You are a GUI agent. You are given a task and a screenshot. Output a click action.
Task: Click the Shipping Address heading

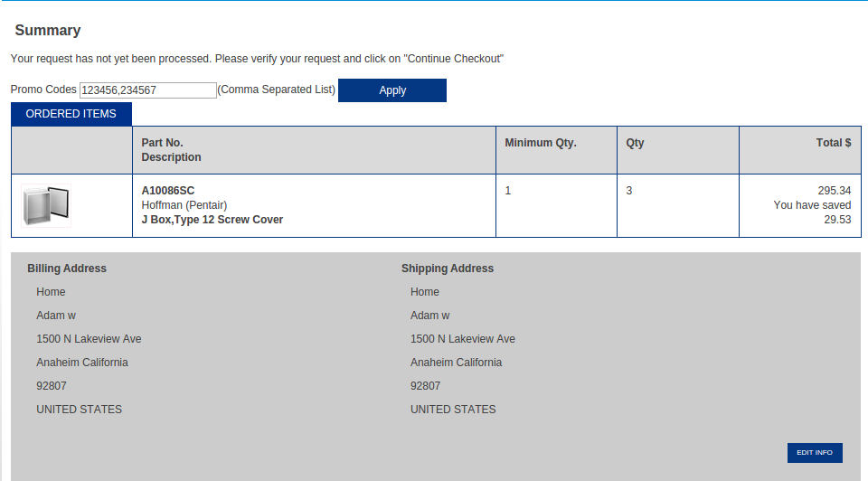[x=448, y=269]
